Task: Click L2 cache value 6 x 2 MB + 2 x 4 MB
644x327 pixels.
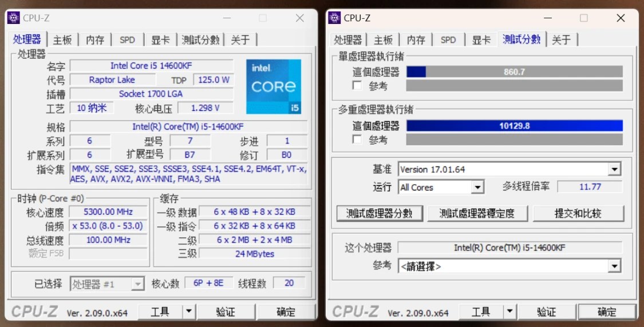Action: click(x=255, y=240)
